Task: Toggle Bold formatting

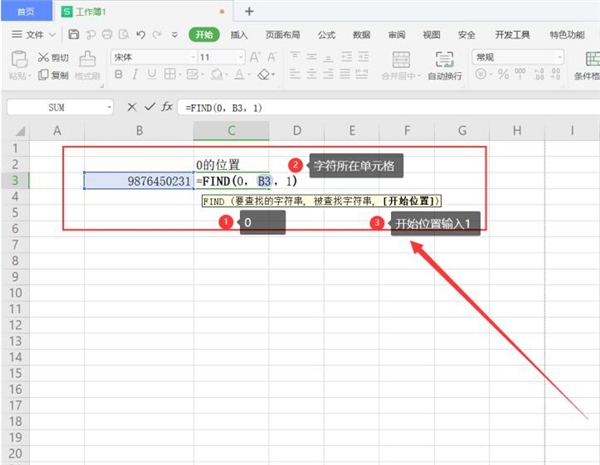Action: [x=117, y=75]
